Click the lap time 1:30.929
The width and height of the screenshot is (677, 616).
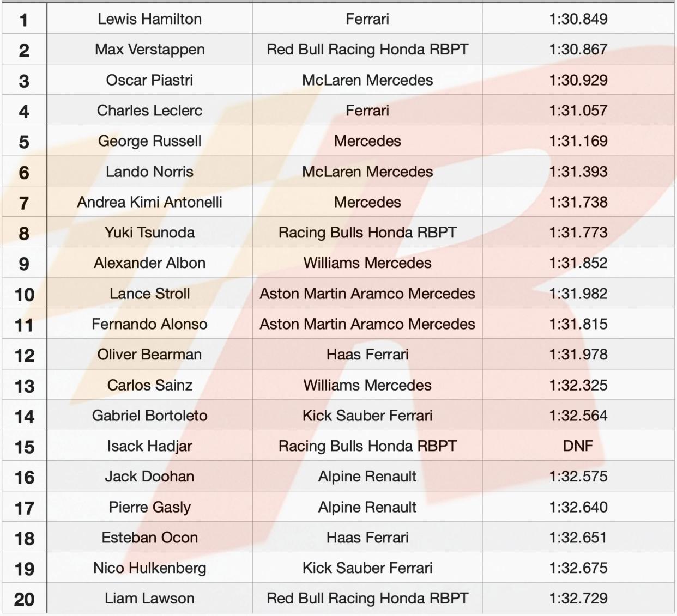click(578, 80)
